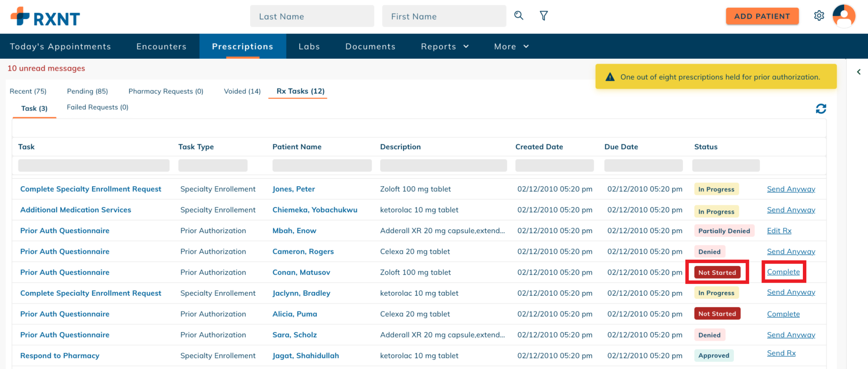868x369 pixels.
Task: Click the search magnifier icon
Action: coord(519,16)
